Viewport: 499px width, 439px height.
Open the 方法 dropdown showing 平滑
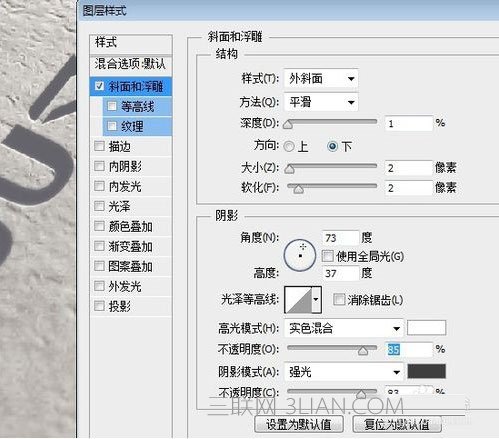321,102
